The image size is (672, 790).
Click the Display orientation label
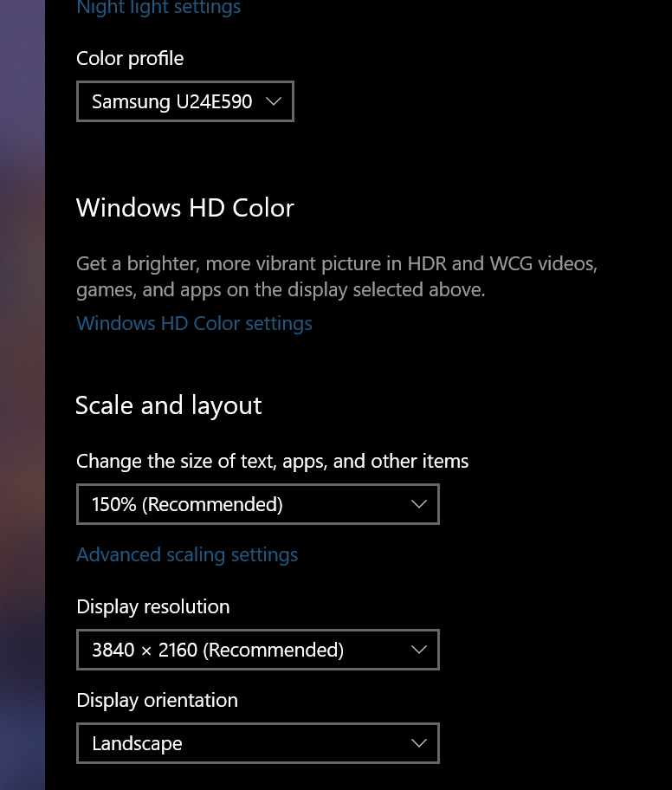tap(157, 700)
